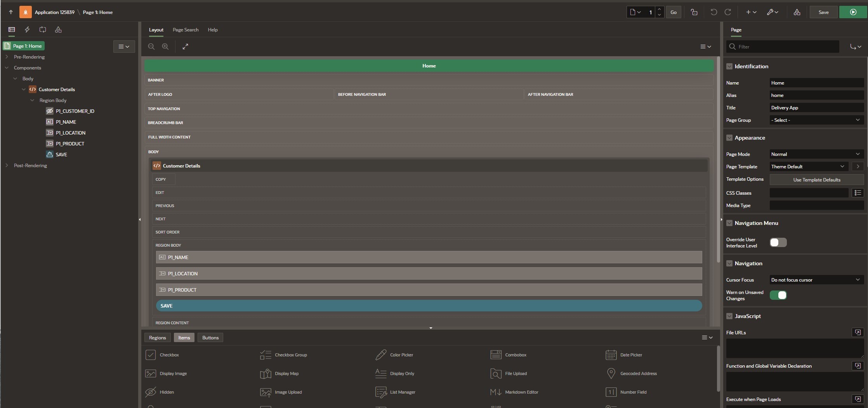Open the Processing tab icon in left panel
The image size is (868, 408).
point(43,29)
